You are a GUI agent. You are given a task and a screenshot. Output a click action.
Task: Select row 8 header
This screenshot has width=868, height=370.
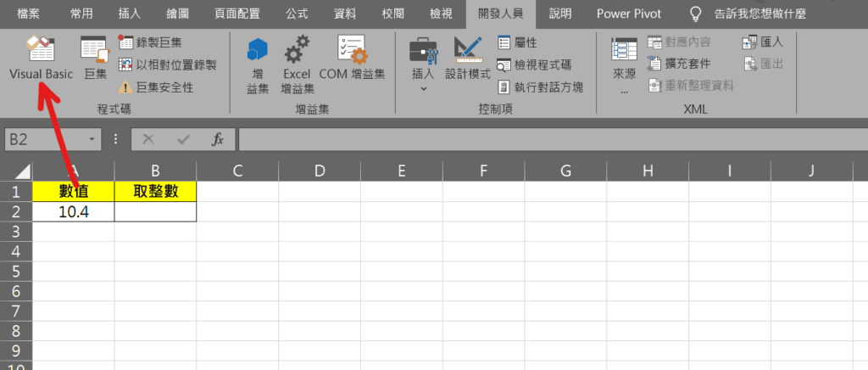(x=16, y=331)
